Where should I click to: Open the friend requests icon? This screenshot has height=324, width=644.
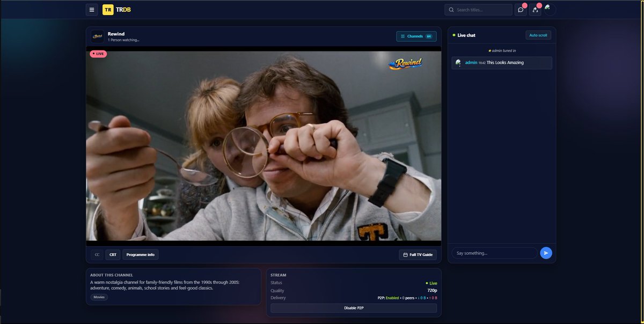[535, 10]
